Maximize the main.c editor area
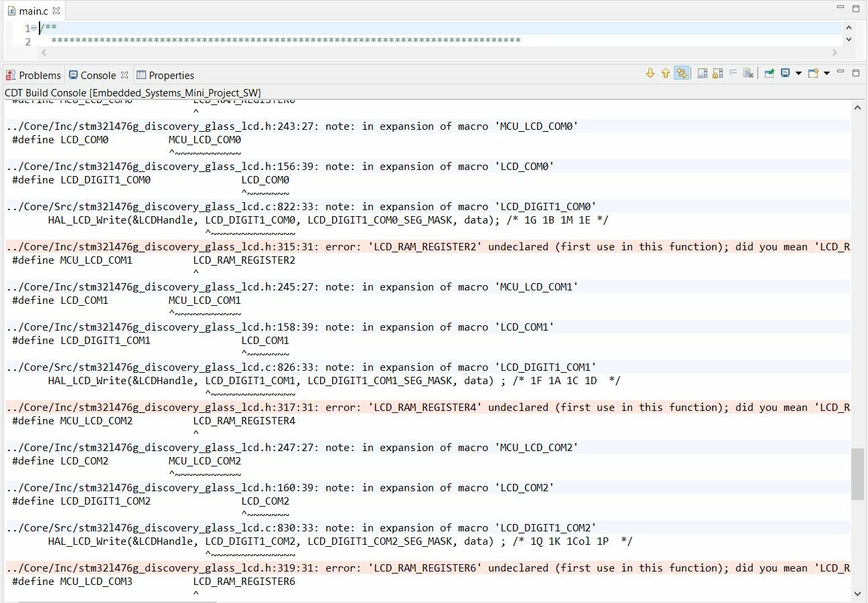Image resolution: width=868 pixels, height=603 pixels. 856,9
